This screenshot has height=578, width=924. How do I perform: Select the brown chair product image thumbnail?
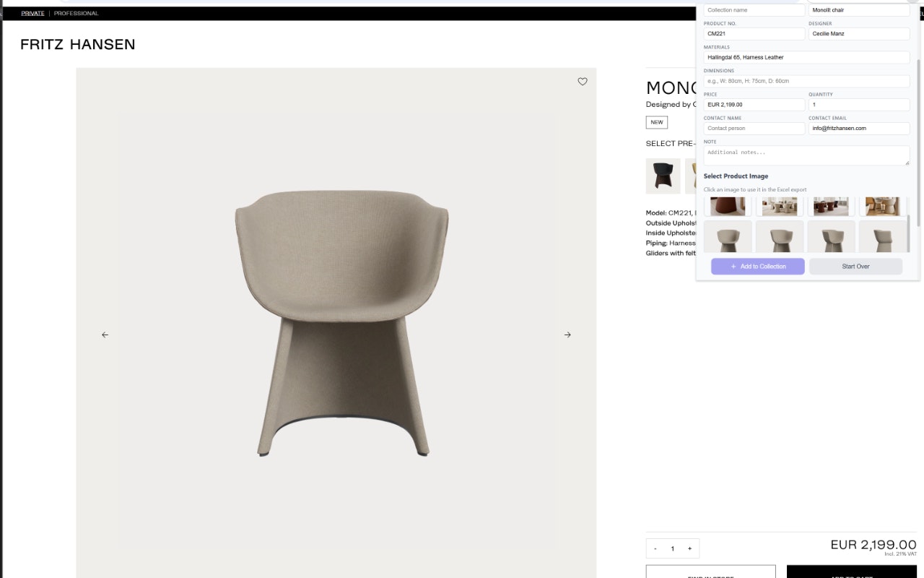point(728,206)
